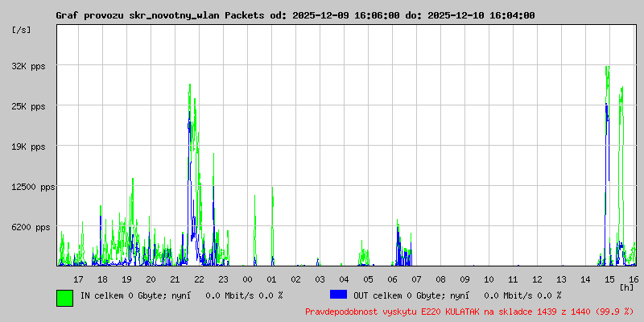Click the '20' hour tick label
This screenshot has height=322, width=644.
tap(151, 279)
